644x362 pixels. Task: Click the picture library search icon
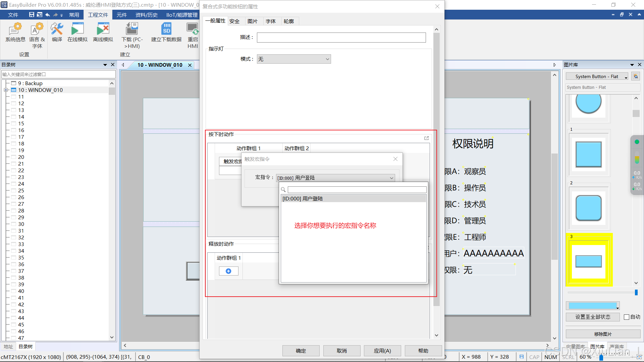coord(636,76)
